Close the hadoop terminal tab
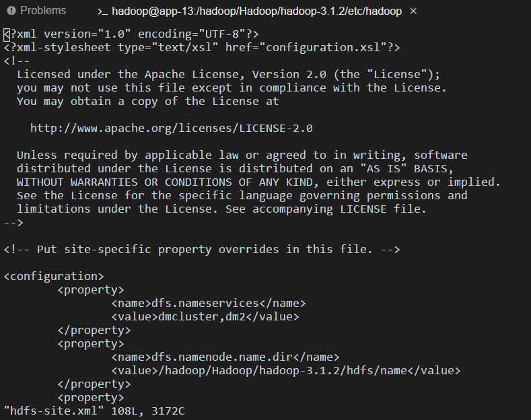Image resolution: width=531 pixels, height=420 pixels. (x=413, y=11)
